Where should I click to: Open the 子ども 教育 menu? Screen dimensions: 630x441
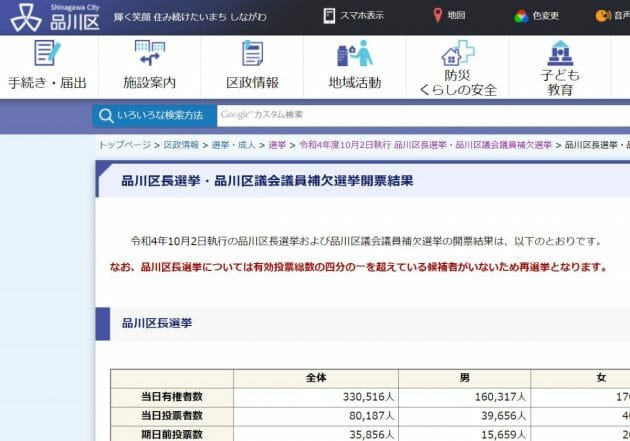click(x=560, y=67)
